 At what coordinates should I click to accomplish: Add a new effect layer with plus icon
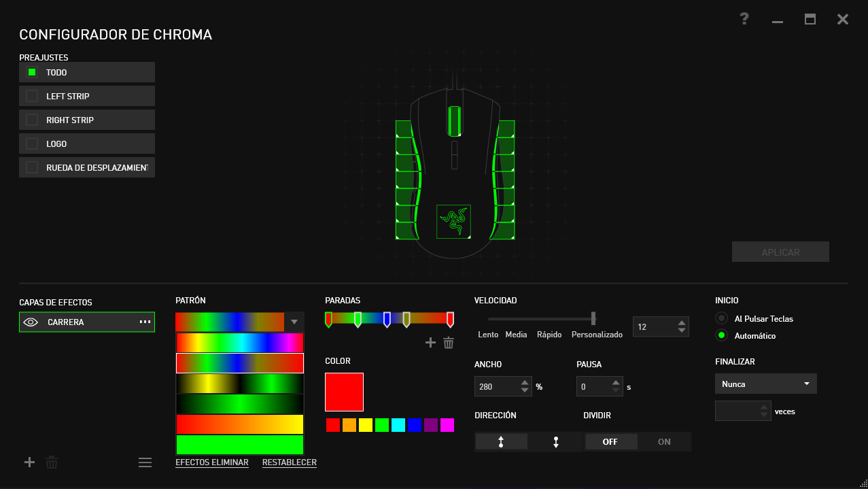(x=29, y=462)
